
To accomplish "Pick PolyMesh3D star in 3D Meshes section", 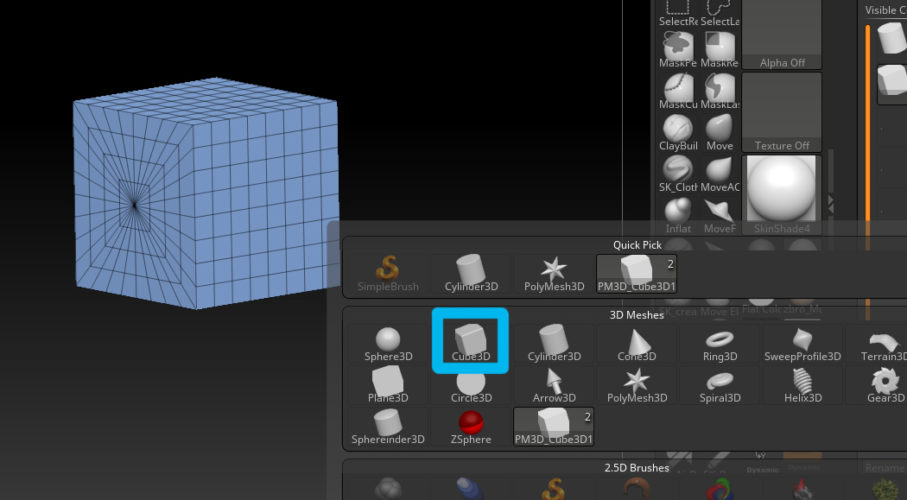I will pos(637,385).
